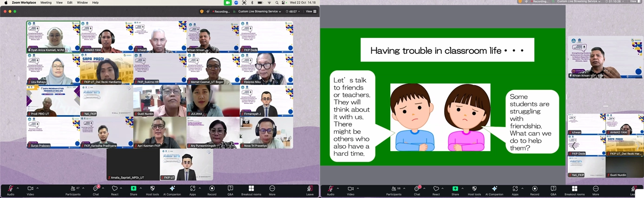Screen dimensions: 644x198
Task: Toggle the muted Audio in the right window
Action: coord(330,190)
